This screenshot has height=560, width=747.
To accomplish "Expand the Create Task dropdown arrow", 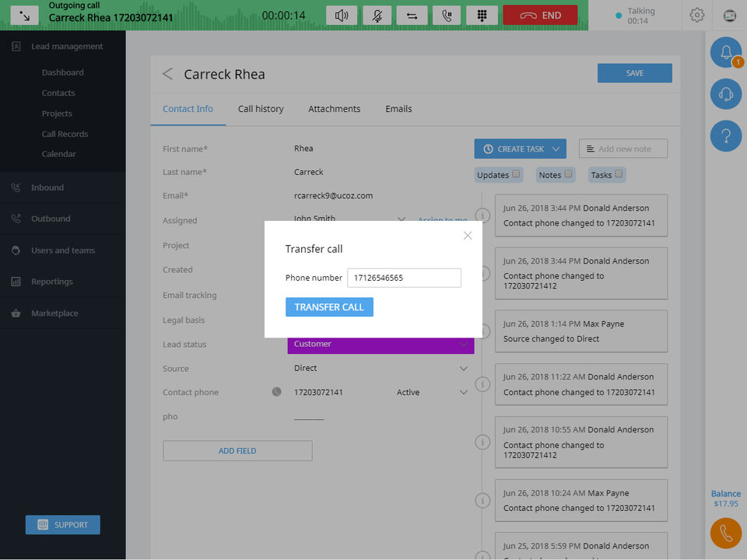I will (x=556, y=149).
